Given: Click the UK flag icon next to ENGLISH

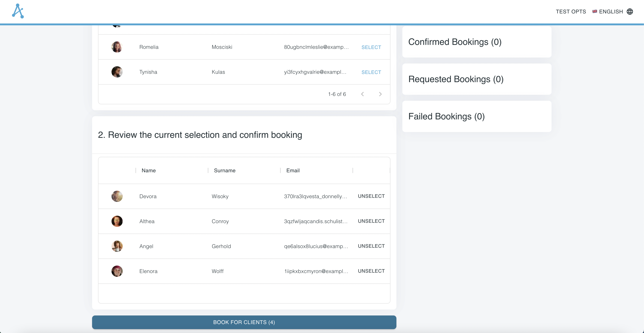Looking at the screenshot, I should pos(595,12).
